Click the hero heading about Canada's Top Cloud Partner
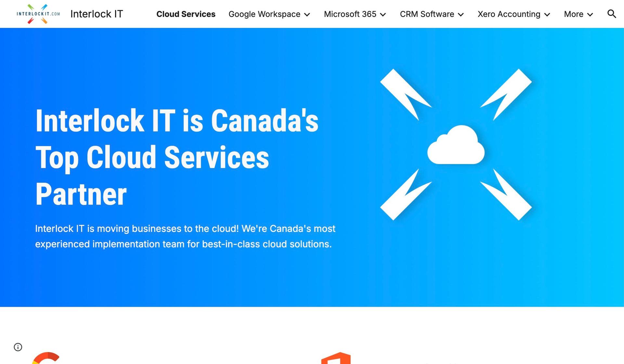Viewport: 624px width, 364px height. click(176, 157)
